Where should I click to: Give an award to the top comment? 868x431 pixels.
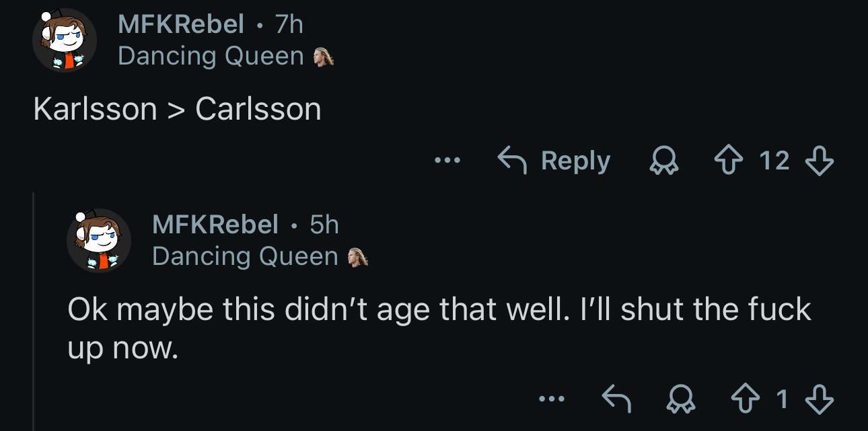click(x=663, y=160)
